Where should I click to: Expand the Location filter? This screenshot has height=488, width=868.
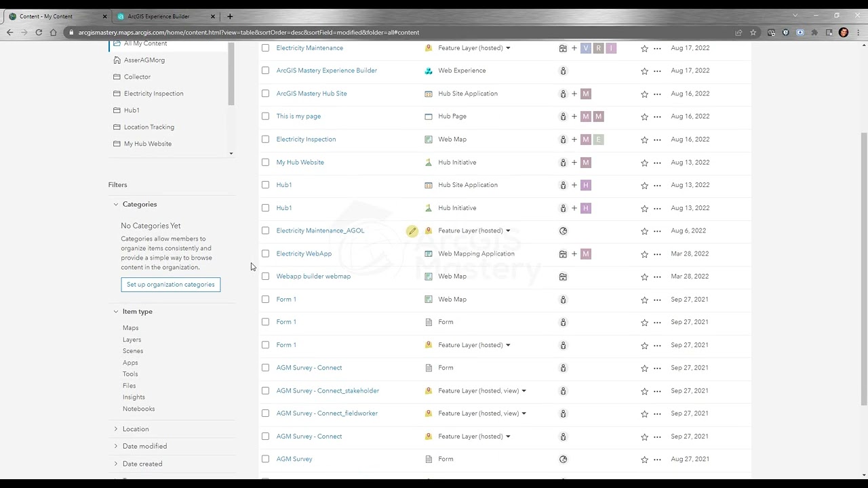(116, 429)
